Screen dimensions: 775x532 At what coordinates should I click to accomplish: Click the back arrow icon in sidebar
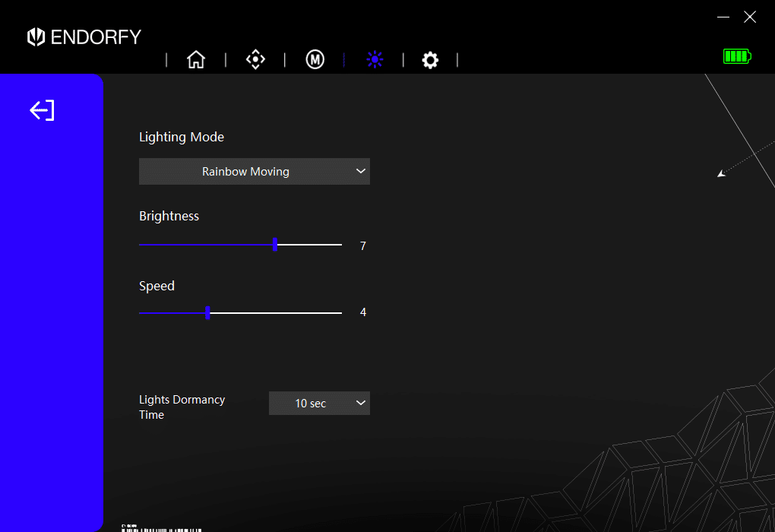pos(43,111)
